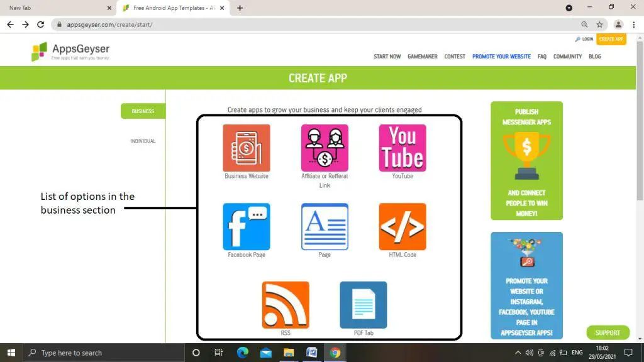Select the Free Android App Templates tab

pyautogui.click(x=174, y=8)
